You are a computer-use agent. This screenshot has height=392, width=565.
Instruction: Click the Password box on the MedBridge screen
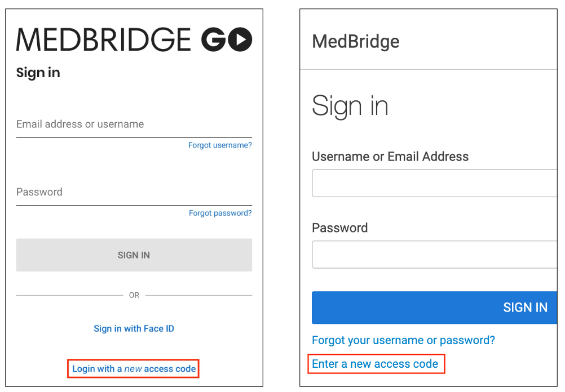pos(434,254)
